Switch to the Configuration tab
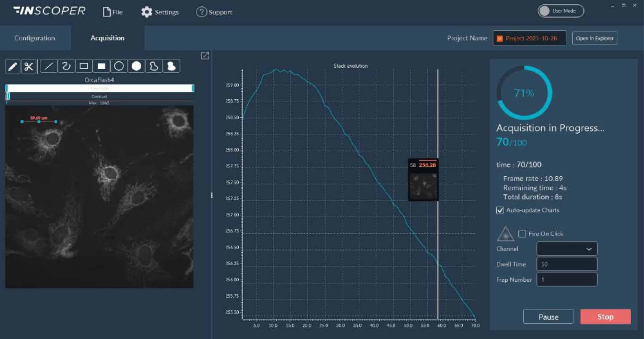Screen dimensions: 644x339 pyautogui.click(x=35, y=38)
